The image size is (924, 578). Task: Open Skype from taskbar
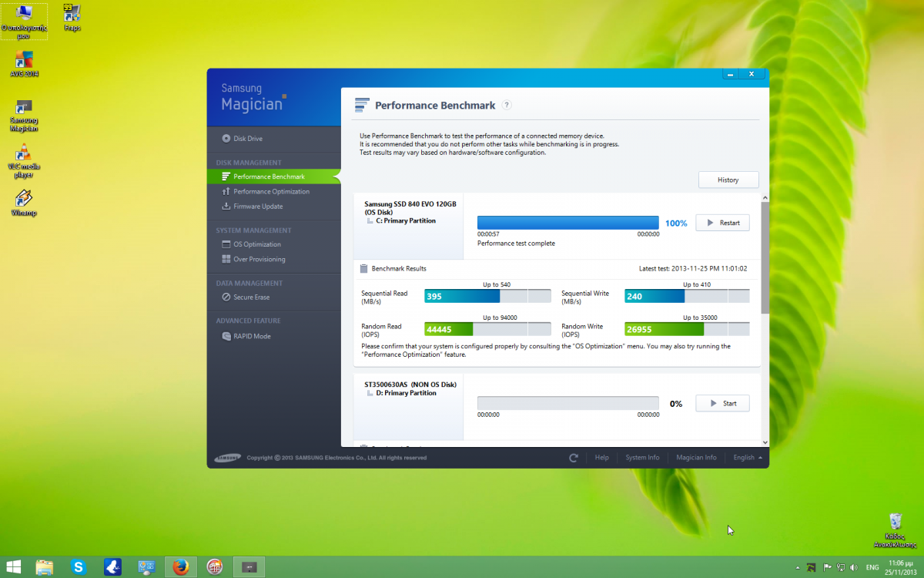(x=79, y=567)
